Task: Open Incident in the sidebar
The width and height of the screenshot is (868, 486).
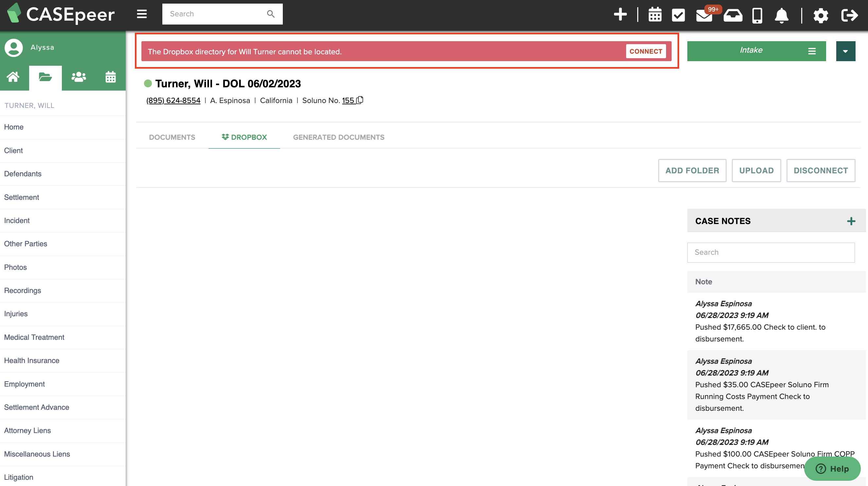Action: point(63,221)
